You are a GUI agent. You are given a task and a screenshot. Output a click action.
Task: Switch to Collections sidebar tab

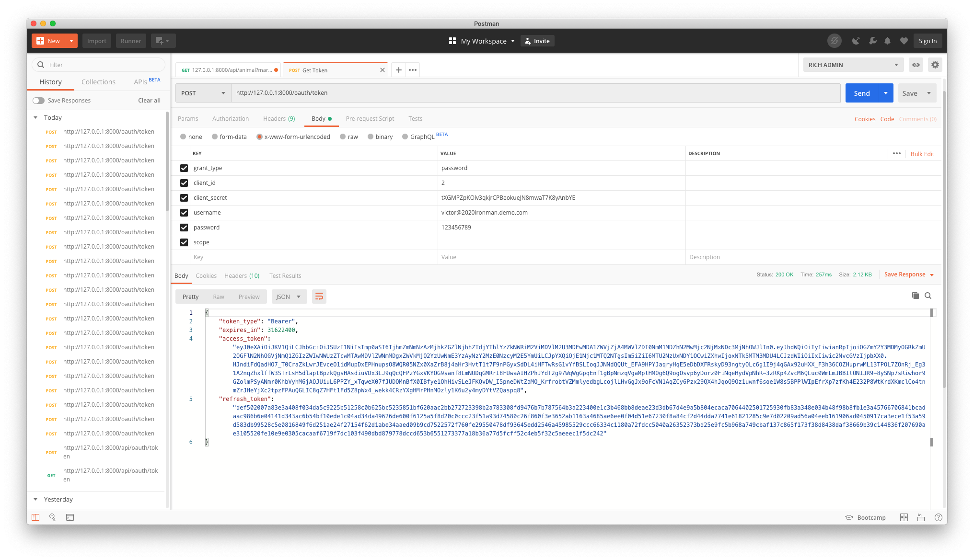pyautogui.click(x=98, y=82)
